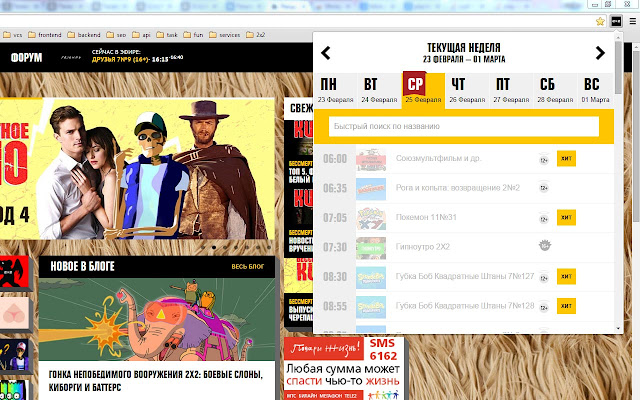Image resolution: width=640 pixels, height=400 pixels.
Task: Click the schedule popup scrollbar thumb
Action: 618,67
